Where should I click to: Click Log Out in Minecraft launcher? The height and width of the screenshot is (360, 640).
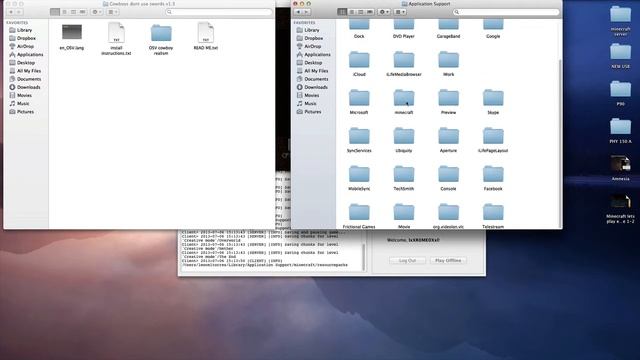point(407,260)
